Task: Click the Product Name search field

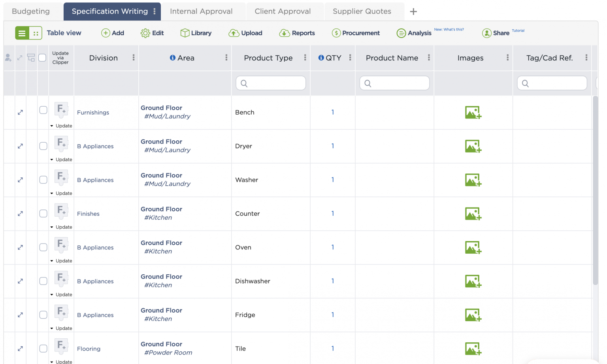Action: pos(394,83)
